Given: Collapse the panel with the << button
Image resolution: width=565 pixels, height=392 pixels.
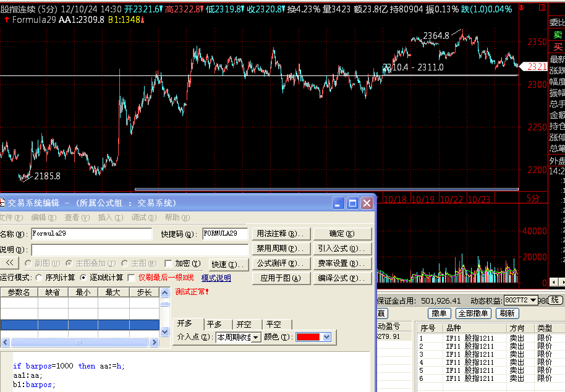Looking at the screenshot, I should tap(10, 263).
